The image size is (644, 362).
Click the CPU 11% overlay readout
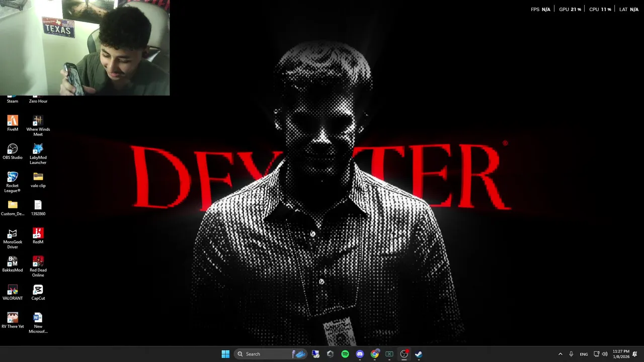point(600,10)
